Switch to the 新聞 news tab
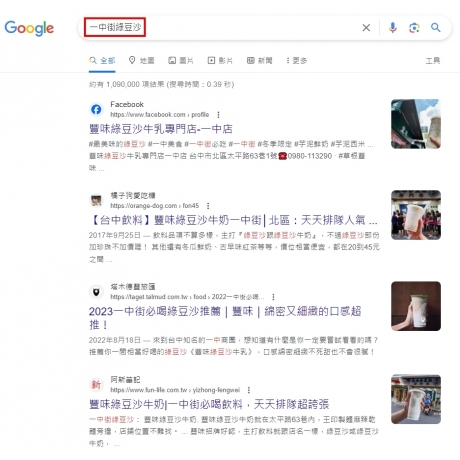The image size is (460, 460). pos(259,60)
